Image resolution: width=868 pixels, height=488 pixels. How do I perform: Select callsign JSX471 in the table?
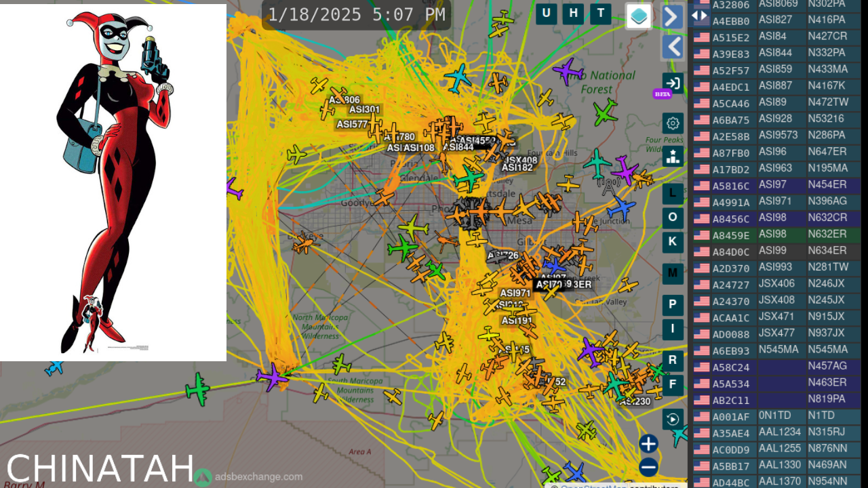pos(777,317)
